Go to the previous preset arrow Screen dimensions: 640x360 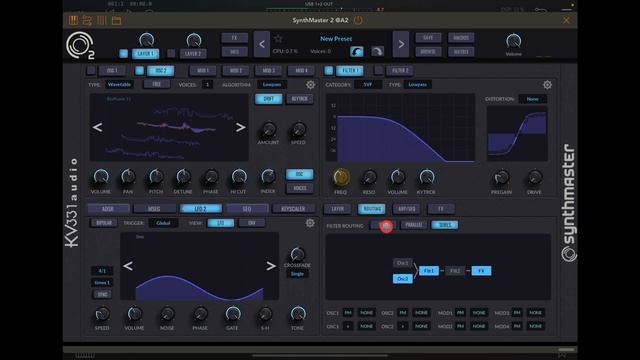(x=262, y=44)
